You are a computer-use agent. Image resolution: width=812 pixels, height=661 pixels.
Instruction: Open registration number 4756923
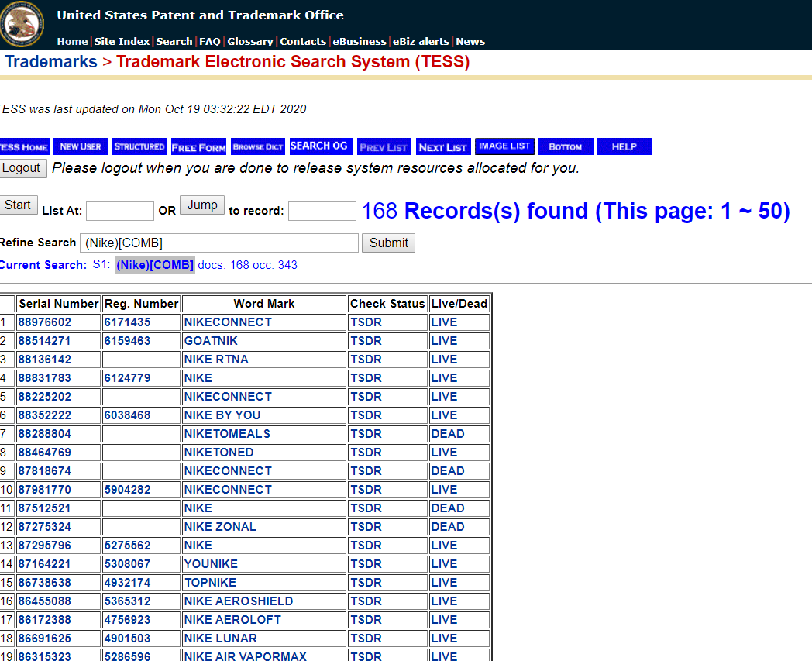coord(127,621)
